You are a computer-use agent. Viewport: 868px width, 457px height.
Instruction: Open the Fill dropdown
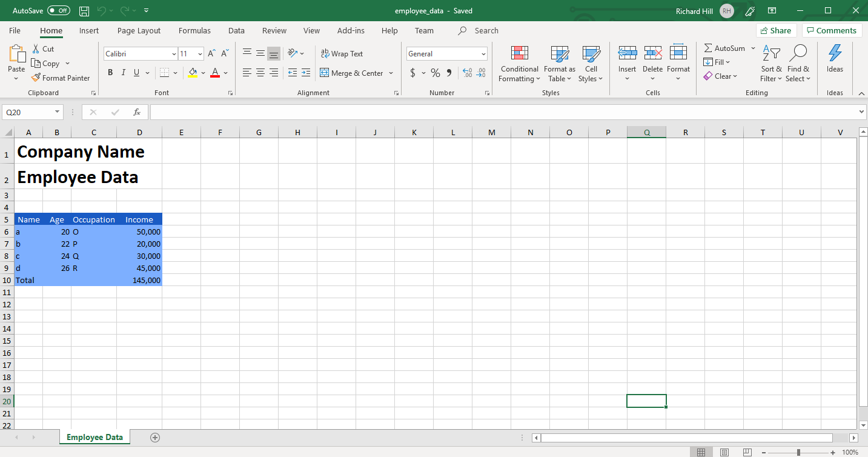click(x=717, y=62)
